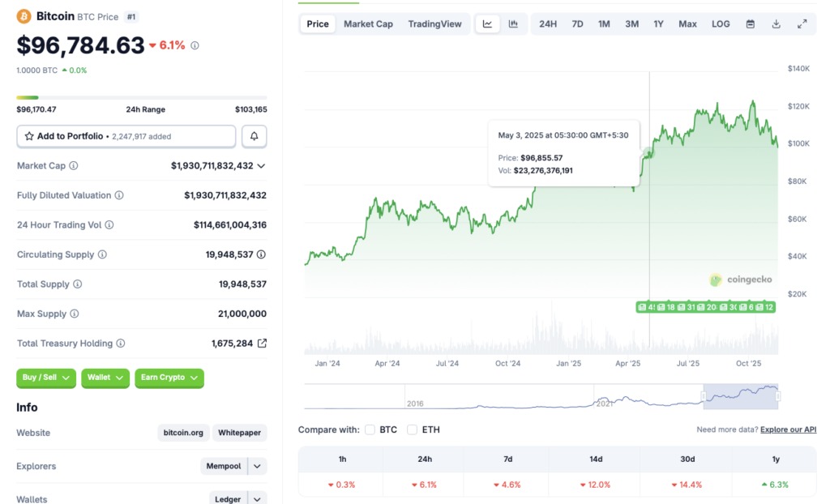Click the download chart icon
Screen dimensions: 830x504
(776, 23)
